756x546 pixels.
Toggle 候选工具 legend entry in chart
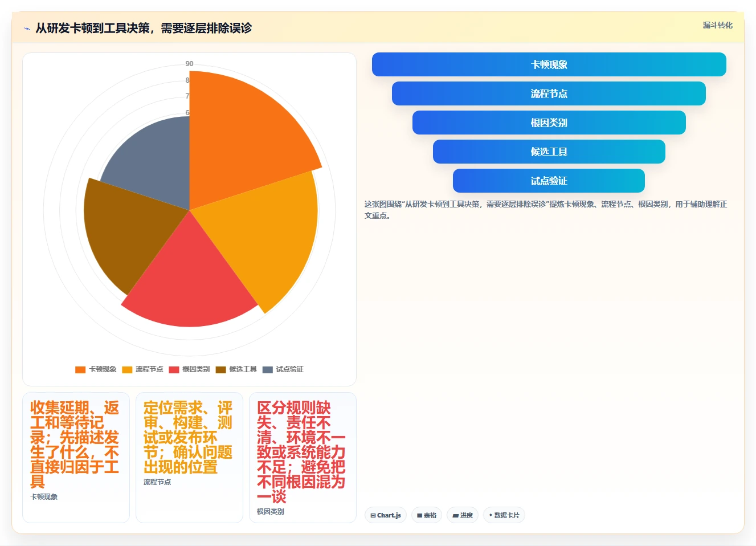pyautogui.click(x=236, y=369)
